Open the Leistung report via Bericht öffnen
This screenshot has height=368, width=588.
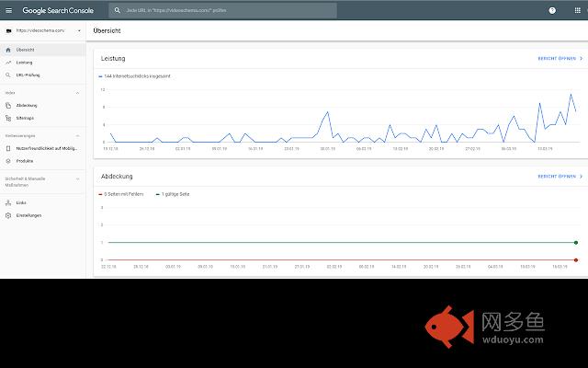click(x=560, y=59)
